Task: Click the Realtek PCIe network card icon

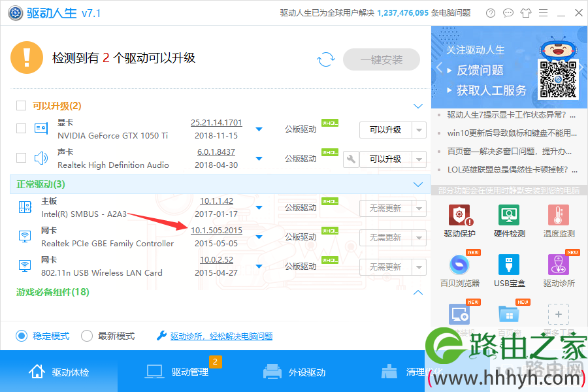Action: coord(25,237)
